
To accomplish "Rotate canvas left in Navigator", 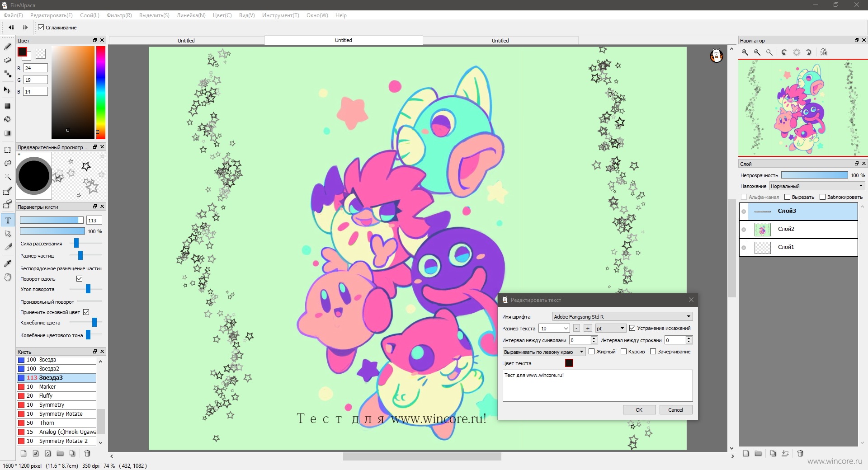I will point(784,52).
